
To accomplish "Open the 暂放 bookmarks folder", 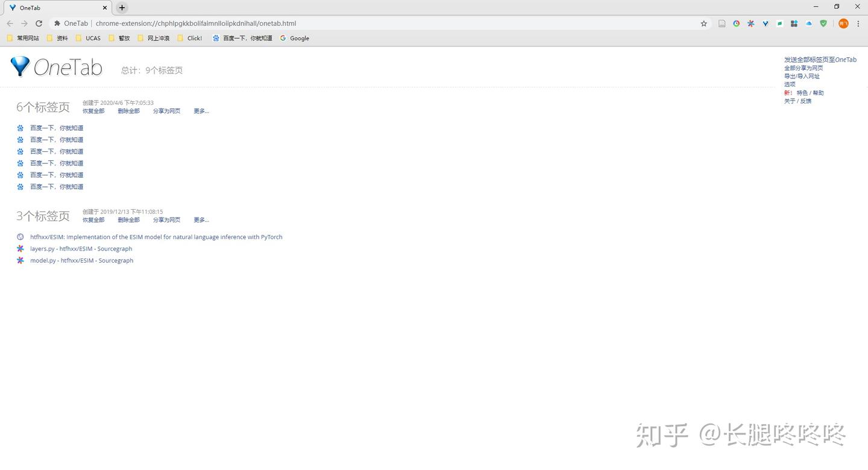I will click(x=119, y=38).
